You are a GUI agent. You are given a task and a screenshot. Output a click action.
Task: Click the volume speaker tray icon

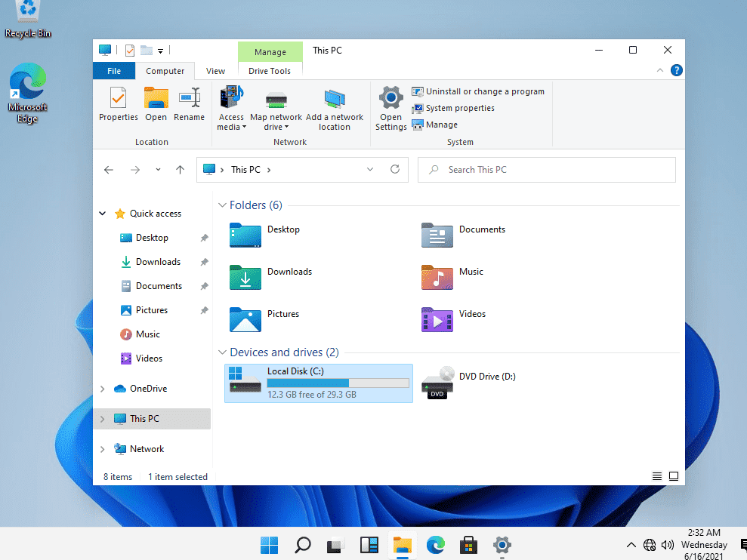[668, 545]
